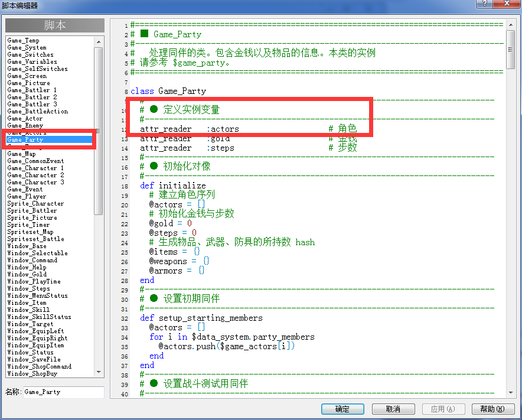Click the code editor scroll-down arrow

pyautogui.click(x=511, y=393)
